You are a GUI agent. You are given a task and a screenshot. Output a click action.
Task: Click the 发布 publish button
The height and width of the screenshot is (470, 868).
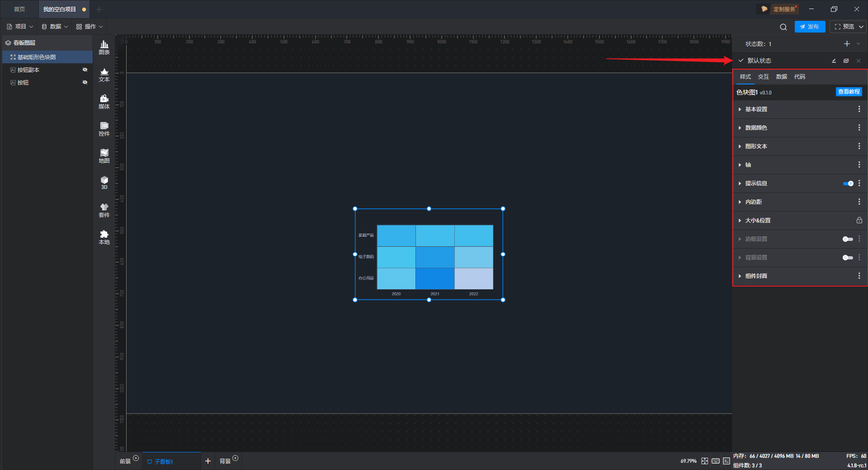(x=810, y=27)
